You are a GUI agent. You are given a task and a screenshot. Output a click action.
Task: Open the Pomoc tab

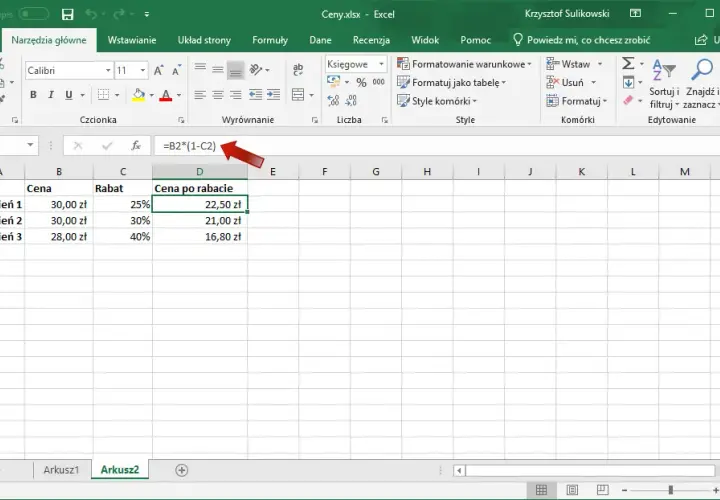point(475,40)
